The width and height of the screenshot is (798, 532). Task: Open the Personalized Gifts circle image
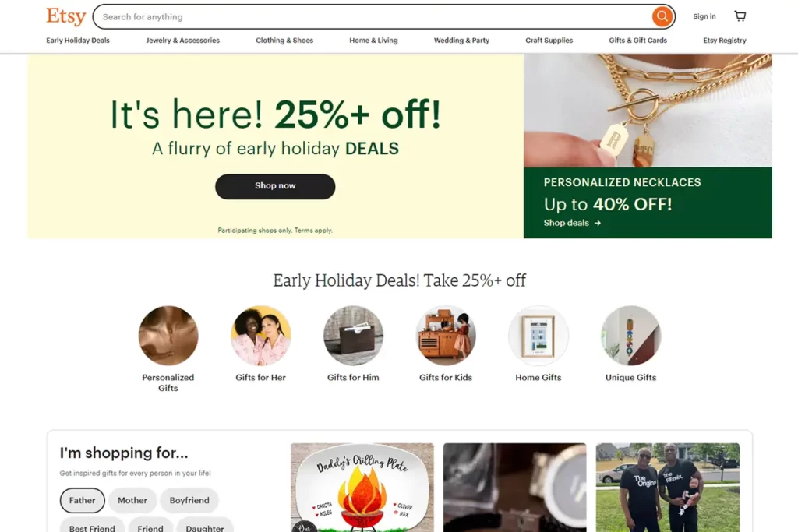[168, 335]
